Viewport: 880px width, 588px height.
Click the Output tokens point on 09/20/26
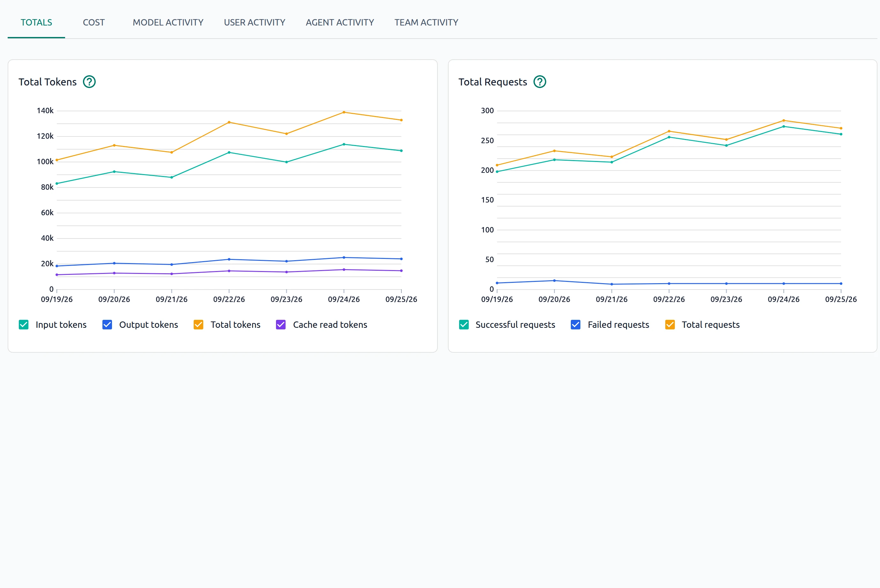point(114,263)
